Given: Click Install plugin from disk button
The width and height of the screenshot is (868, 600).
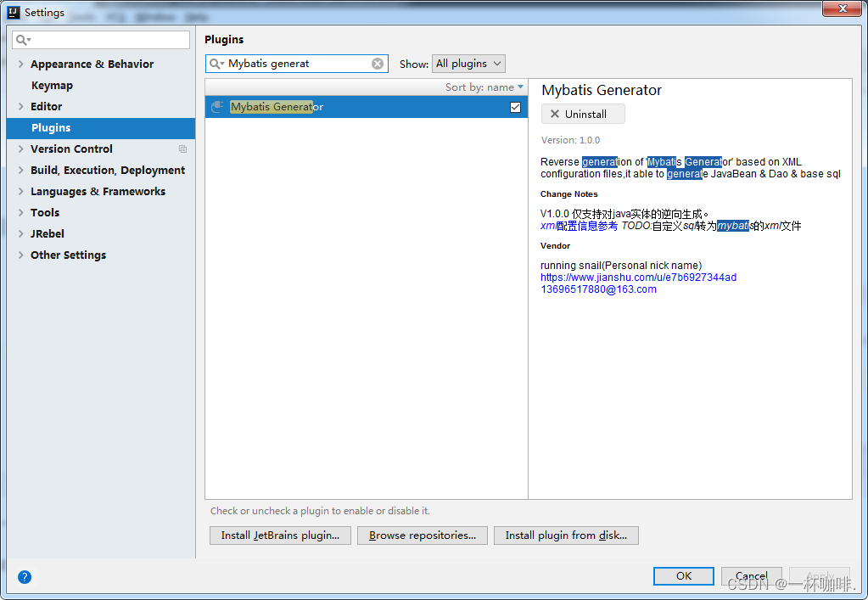Looking at the screenshot, I should pos(566,536).
